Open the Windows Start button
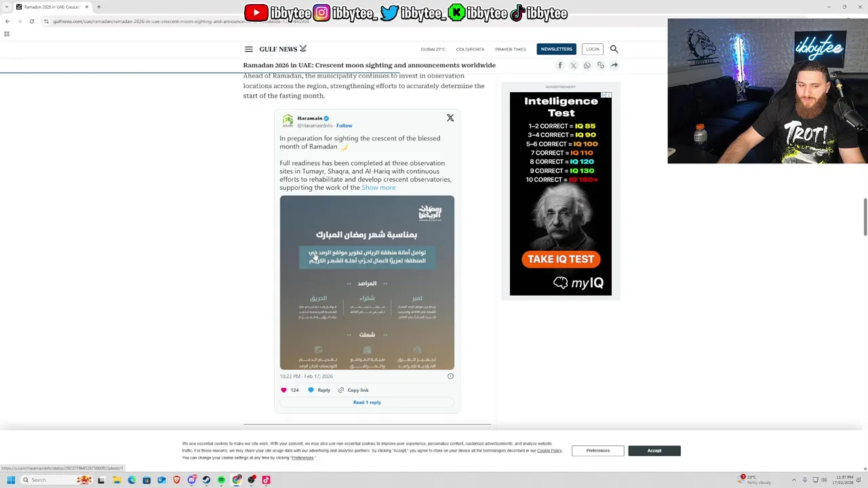This screenshot has width=868, height=488. [11, 480]
